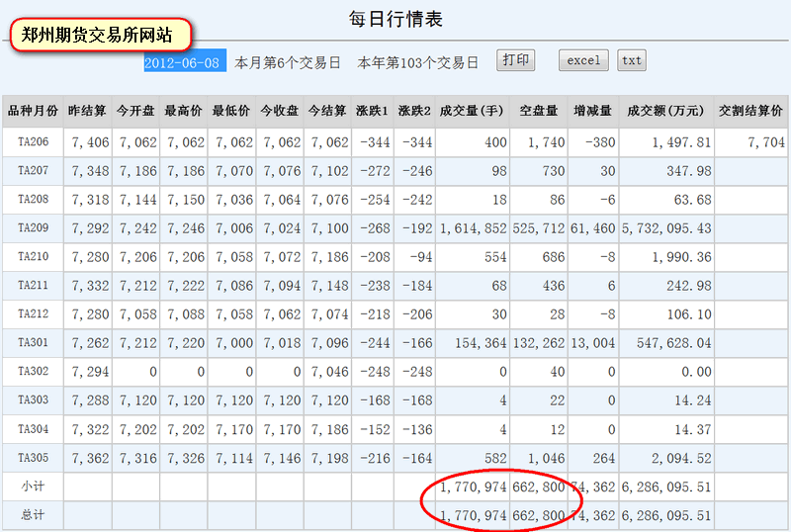Screen dimensions: 791x532
Task: Select the 空盘量 column header
Action: (x=539, y=111)
